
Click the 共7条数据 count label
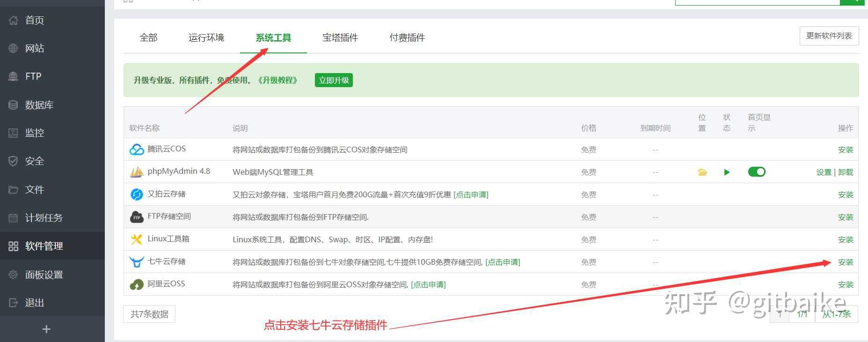[x=149, y=314]
